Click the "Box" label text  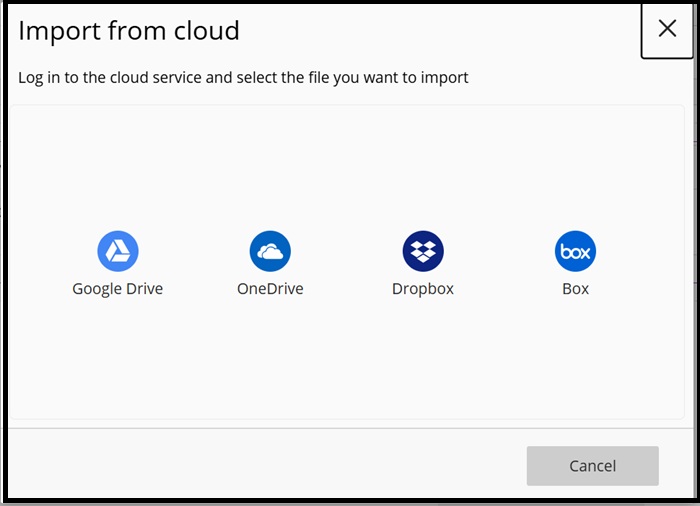coord(575,289)
